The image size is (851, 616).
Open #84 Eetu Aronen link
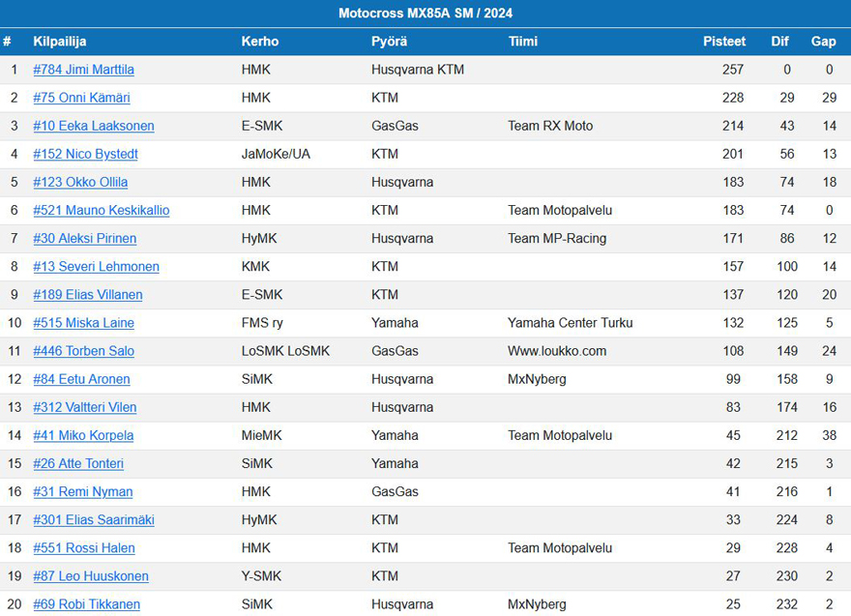pyautogui.click(x=81, y=379)
